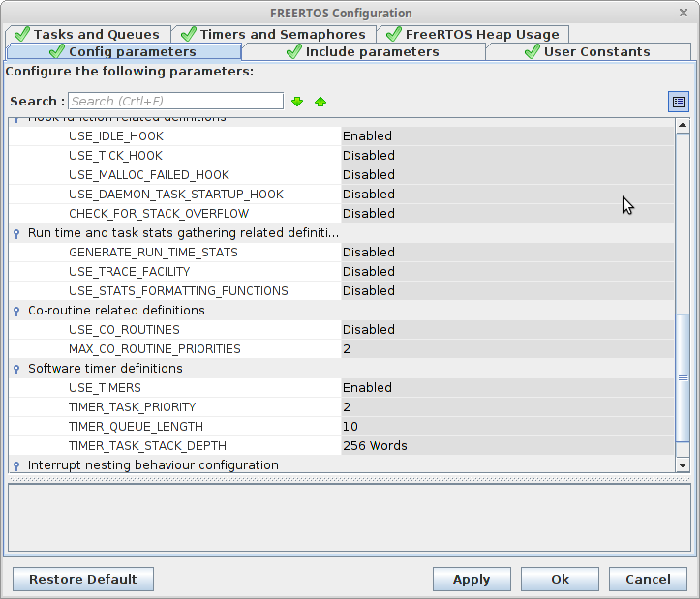
Task: Edit the TIMER_TASK_PRIORITY value 2
Action: point(507,407)
